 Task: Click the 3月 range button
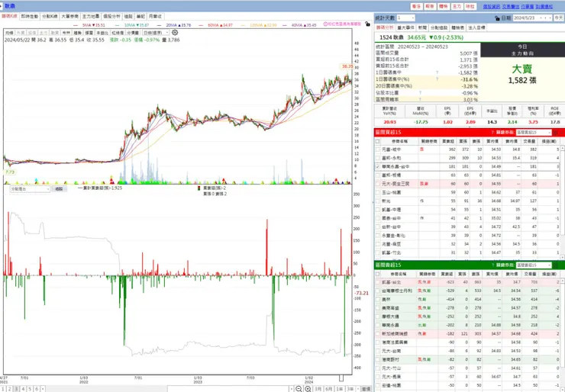[x=318, y=389]
